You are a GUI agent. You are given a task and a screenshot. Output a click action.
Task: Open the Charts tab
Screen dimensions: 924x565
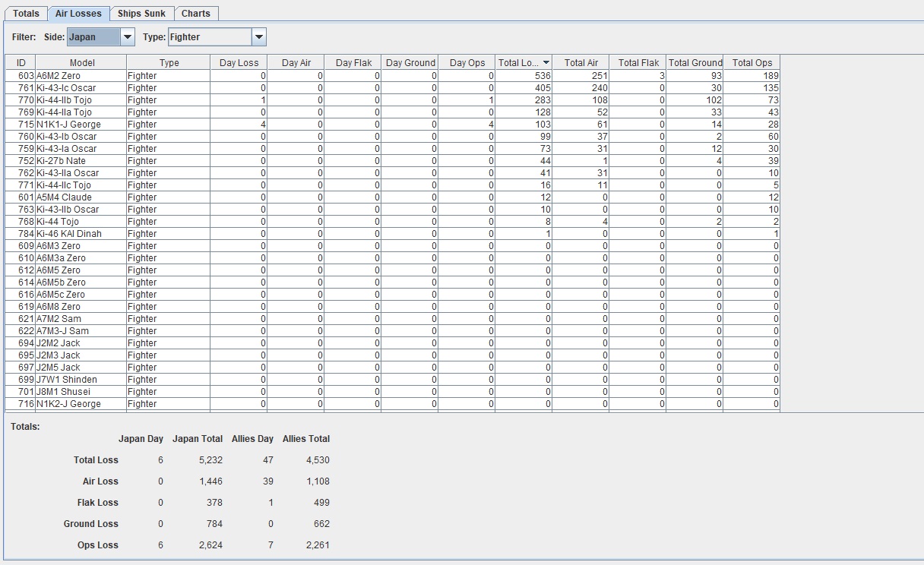(x=196, y=14)
